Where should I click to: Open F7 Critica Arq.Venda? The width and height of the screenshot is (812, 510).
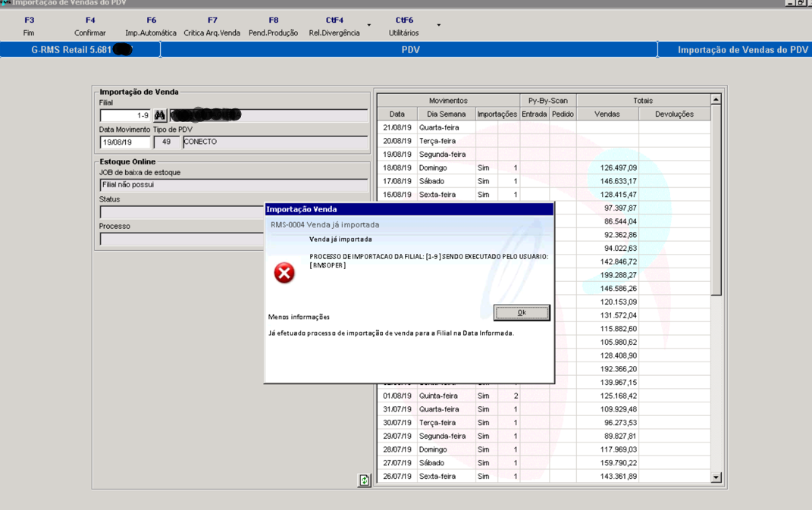[x=212, y=27]
